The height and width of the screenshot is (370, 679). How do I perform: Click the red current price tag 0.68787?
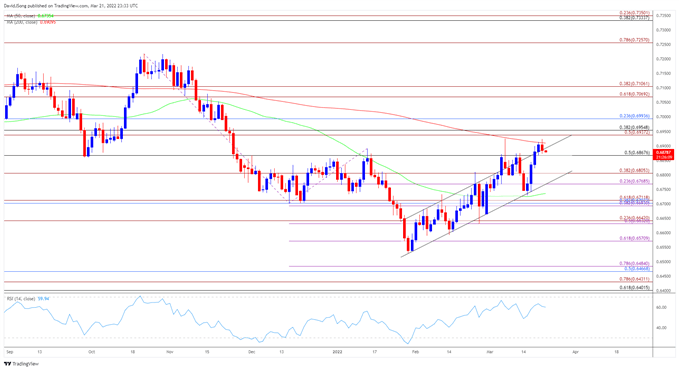tap(664, 155)
